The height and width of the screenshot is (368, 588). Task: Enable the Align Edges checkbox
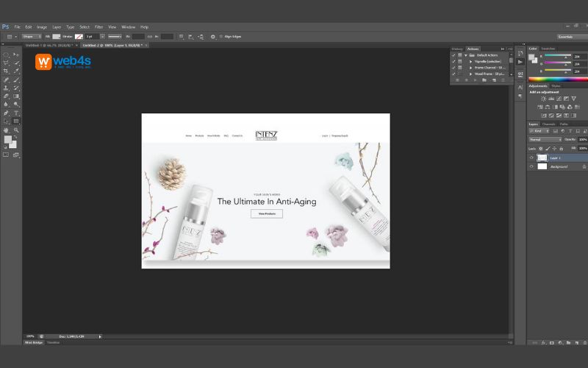[x=220, y=36]
